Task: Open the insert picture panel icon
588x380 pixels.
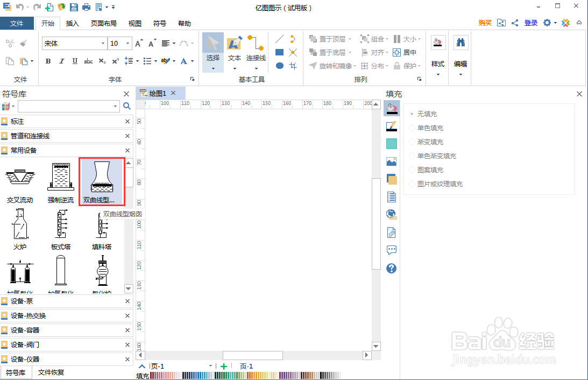Action: point(392,161)
